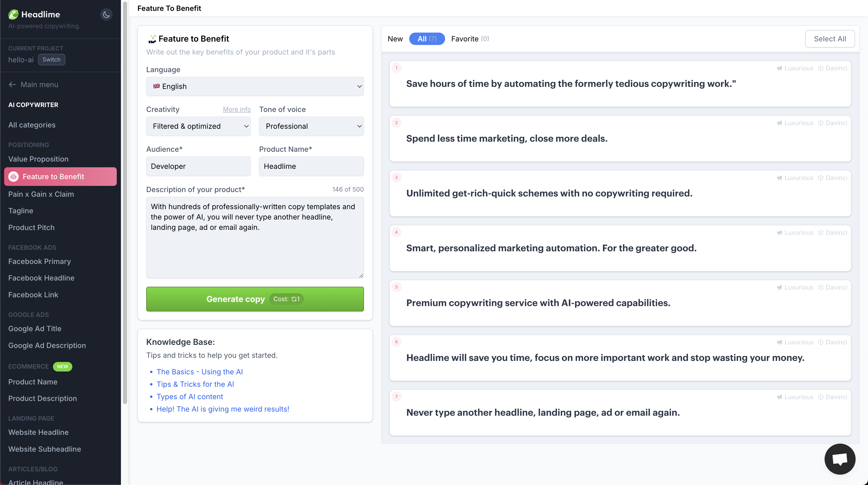The image size is (868, 485).
Task: Open Types of AI content link
Action: (x=190, y=397)
